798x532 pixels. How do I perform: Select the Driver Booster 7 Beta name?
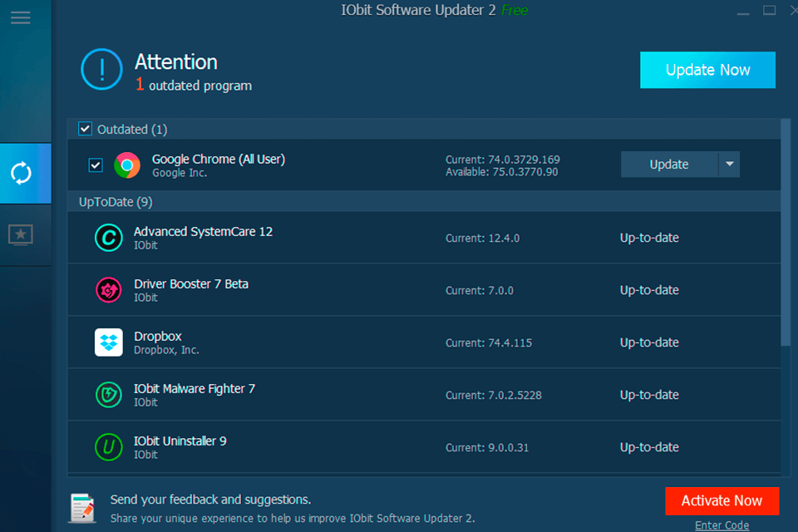click(191, 284)
